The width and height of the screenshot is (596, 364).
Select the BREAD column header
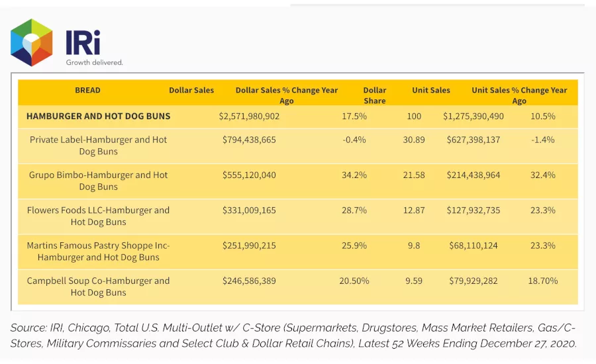click(87, 91)
